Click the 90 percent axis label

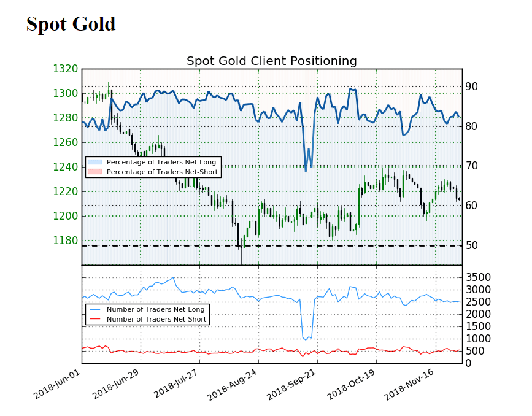pos(472,87)
